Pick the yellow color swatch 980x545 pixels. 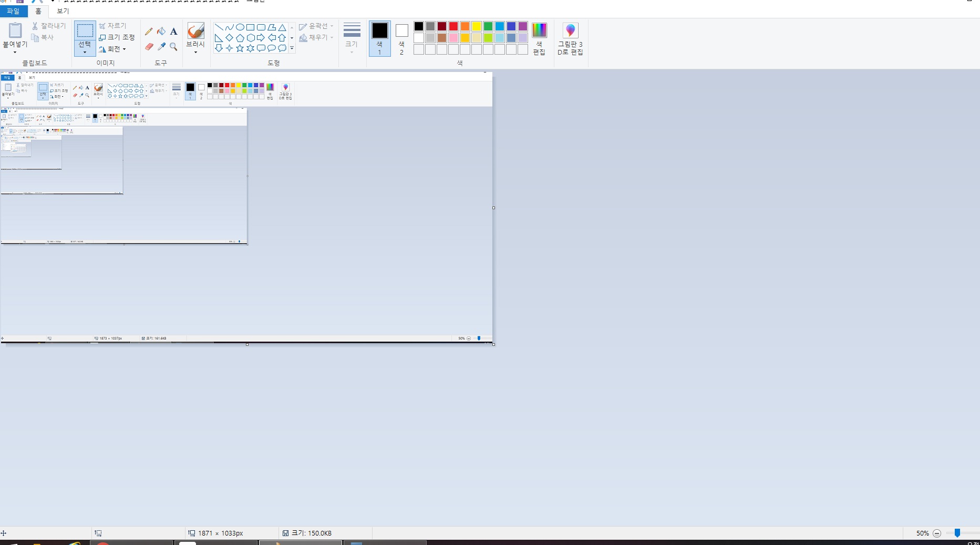[477, 26]
